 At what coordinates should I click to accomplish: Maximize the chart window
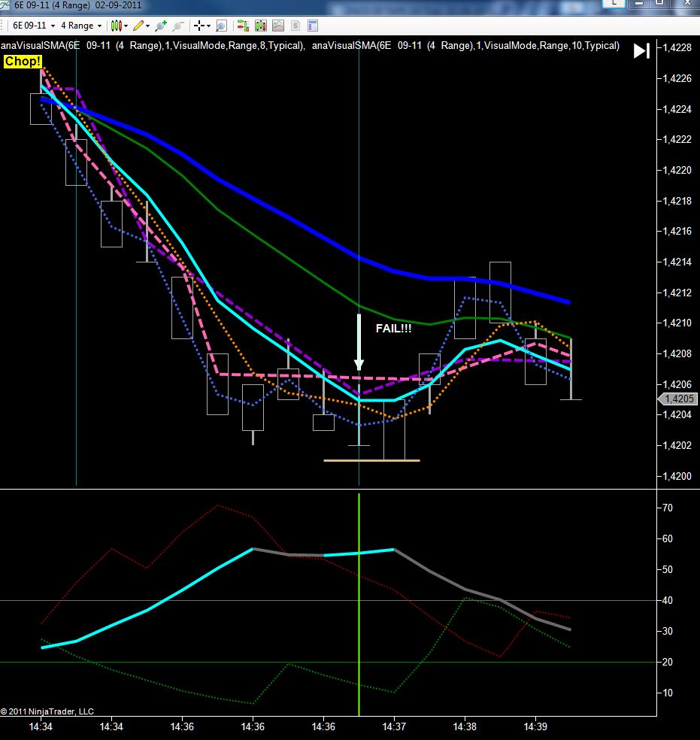(x=659, y=3)
